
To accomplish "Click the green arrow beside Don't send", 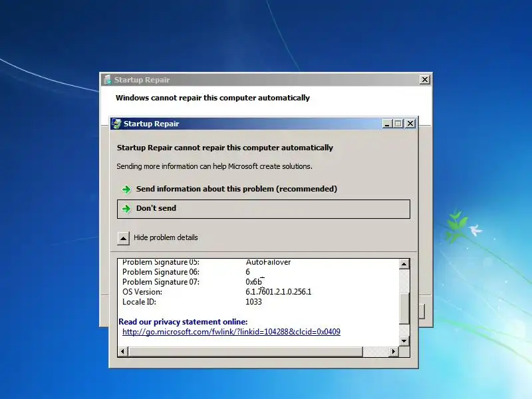I will (126, 209).
